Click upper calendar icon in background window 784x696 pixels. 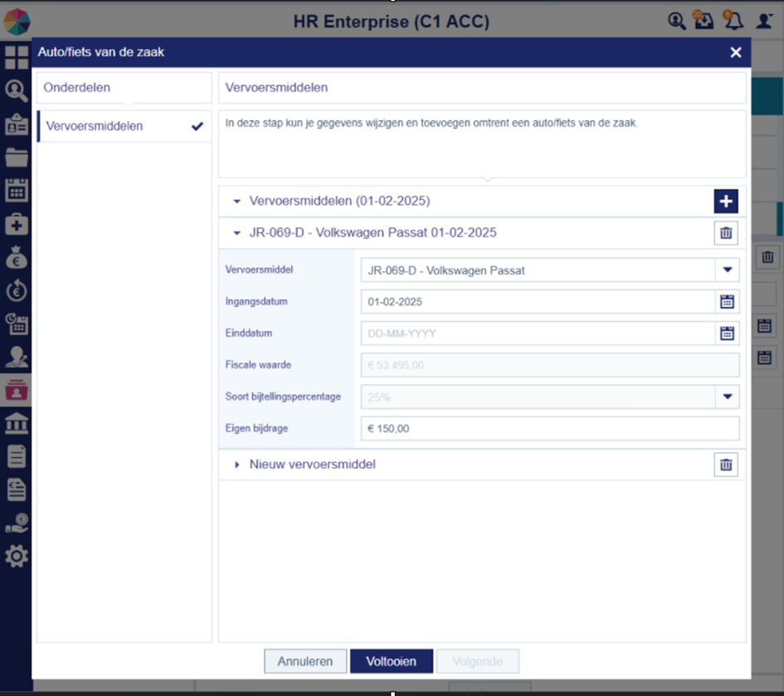[764, 326]
